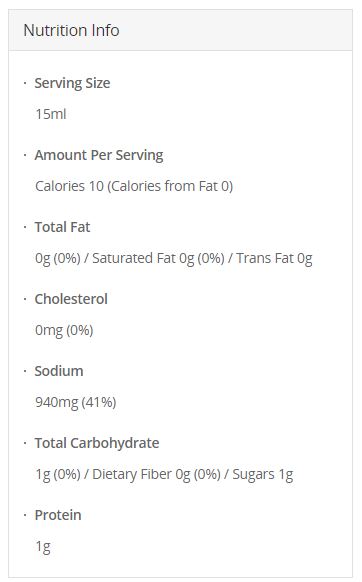
Task: Select the Cholesterol heading
Action: click(x=71, y=299)
